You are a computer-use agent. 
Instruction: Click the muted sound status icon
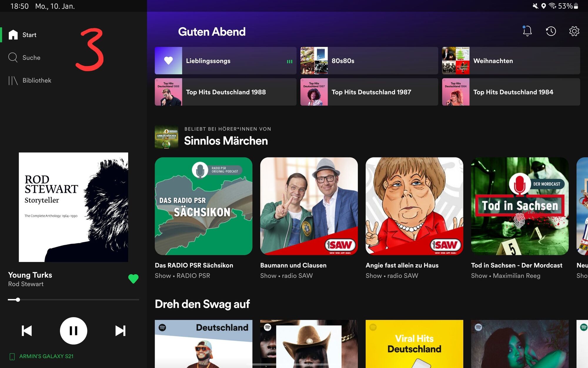[x=535, y=6]
